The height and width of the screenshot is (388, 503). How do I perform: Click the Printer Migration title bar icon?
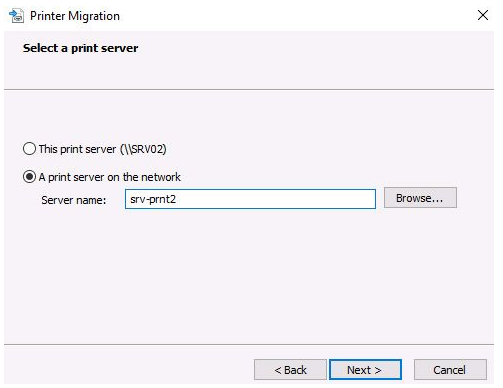16,16
